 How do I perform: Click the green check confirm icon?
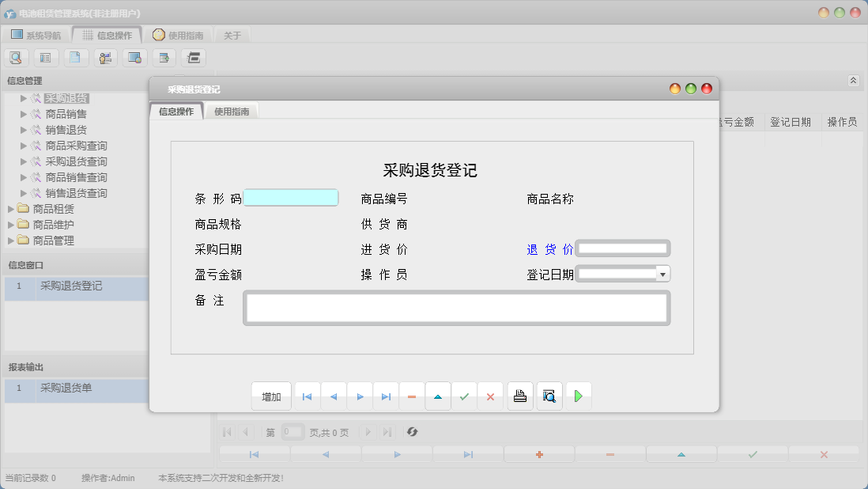click(465, 396)
